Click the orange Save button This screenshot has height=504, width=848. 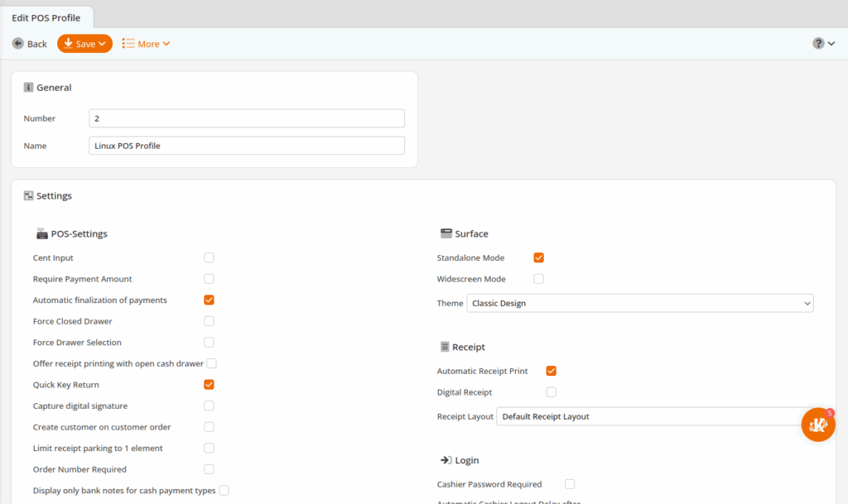(84, 44)
